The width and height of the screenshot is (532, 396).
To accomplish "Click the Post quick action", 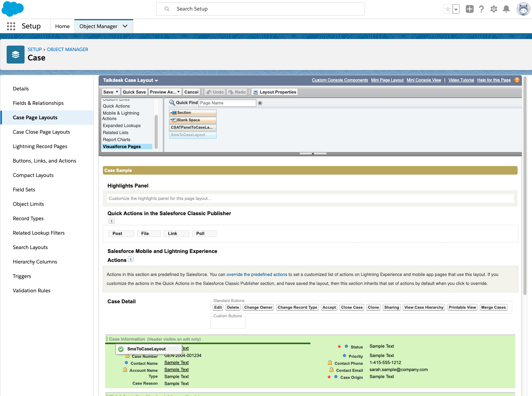I will [121, 233].
